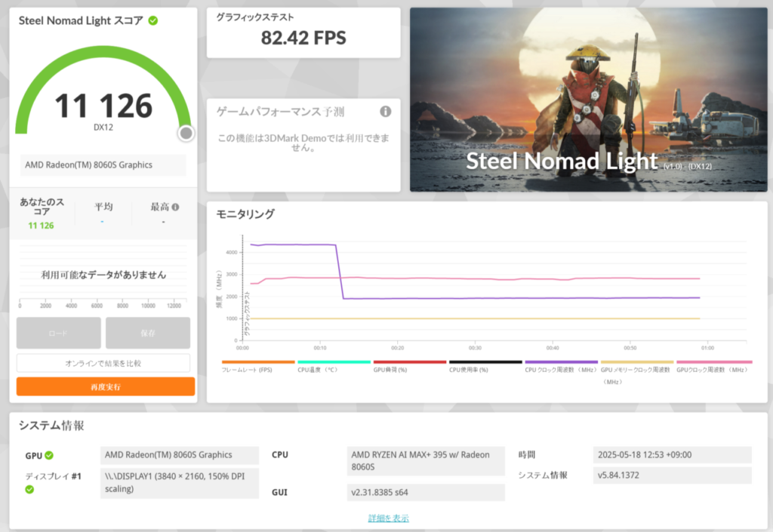Click the green checkmark next to GPU label
Image resolution: width=773 pixels, height=532 pixels.
pos(49,456)
